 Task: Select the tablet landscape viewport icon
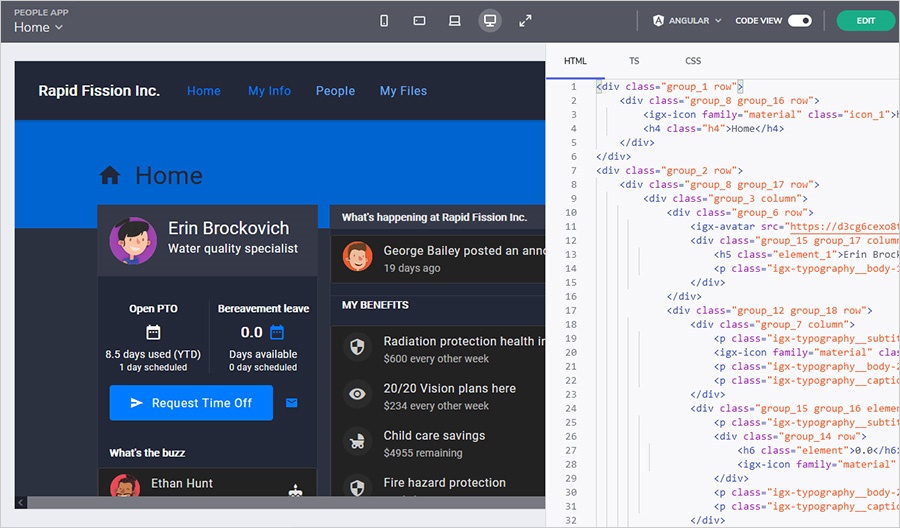coord(419,21)
